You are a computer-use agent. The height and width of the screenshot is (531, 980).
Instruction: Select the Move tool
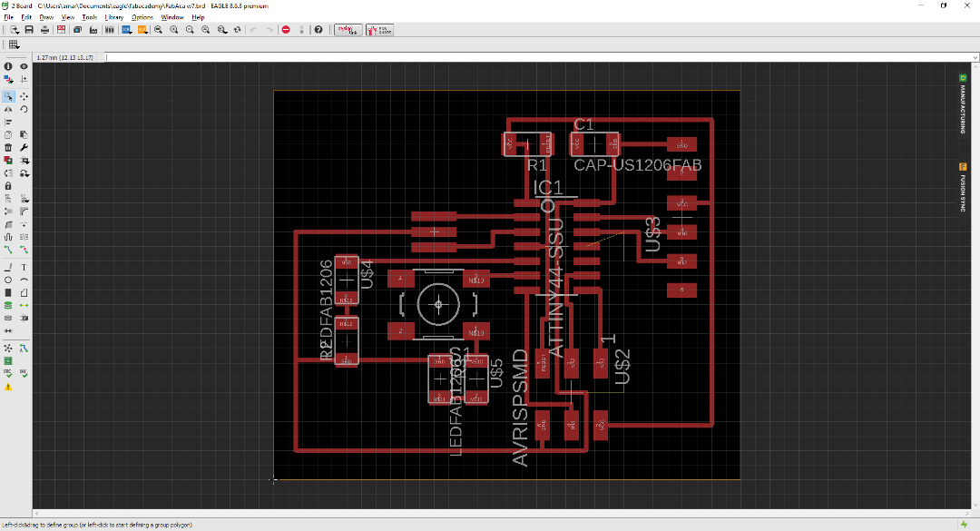pos(24,95)
